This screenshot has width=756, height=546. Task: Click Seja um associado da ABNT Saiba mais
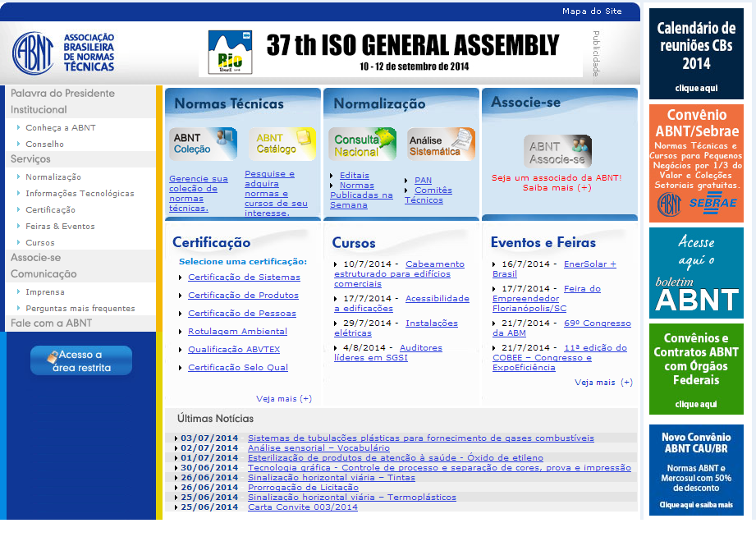click(557, 183)
